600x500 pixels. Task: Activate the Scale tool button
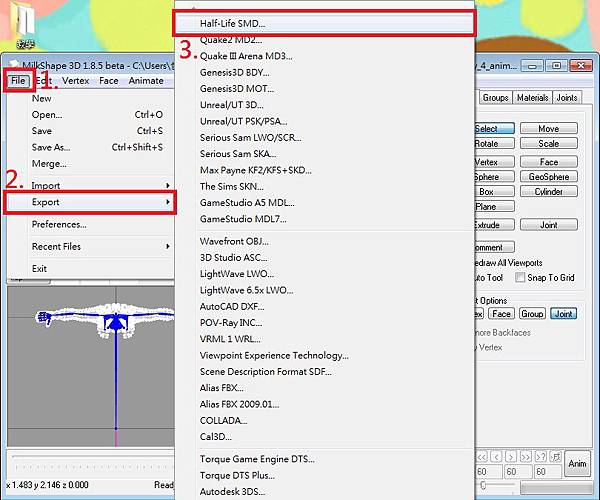point(549,143)
